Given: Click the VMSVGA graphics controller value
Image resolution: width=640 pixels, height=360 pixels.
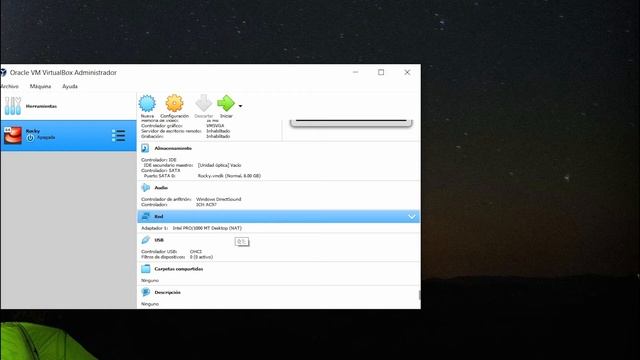Looking at the screenshot, I should 215,126.
